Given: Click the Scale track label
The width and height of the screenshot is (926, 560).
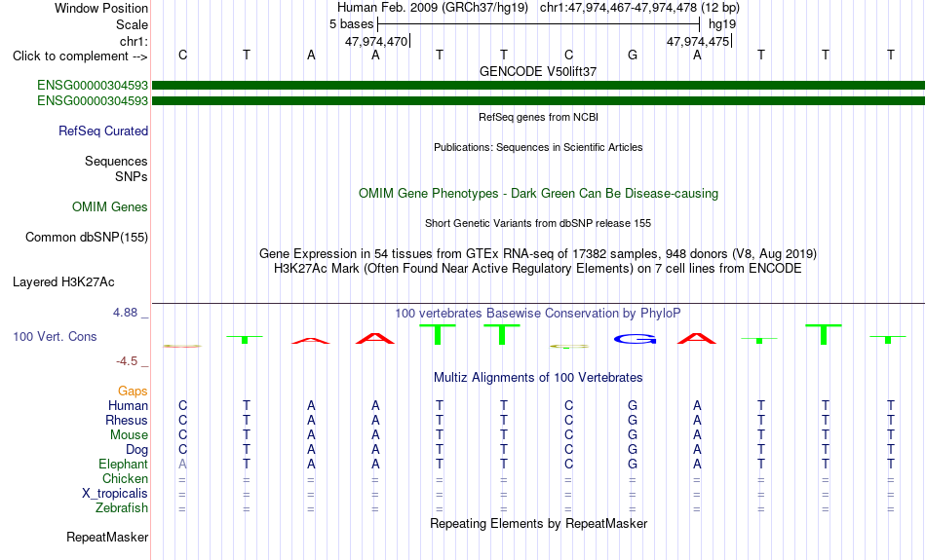Looking at the screenshot, I should [x=132, y=24].
